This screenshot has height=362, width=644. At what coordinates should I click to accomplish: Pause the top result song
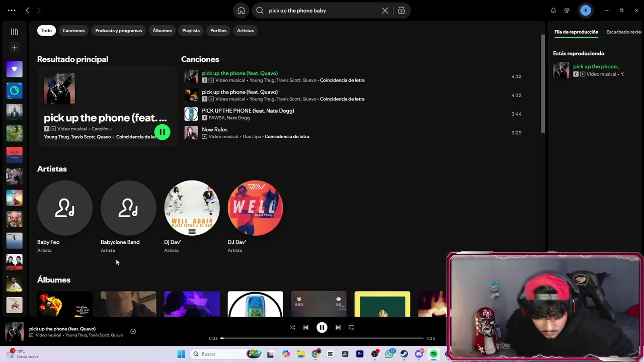pos(162,132)
